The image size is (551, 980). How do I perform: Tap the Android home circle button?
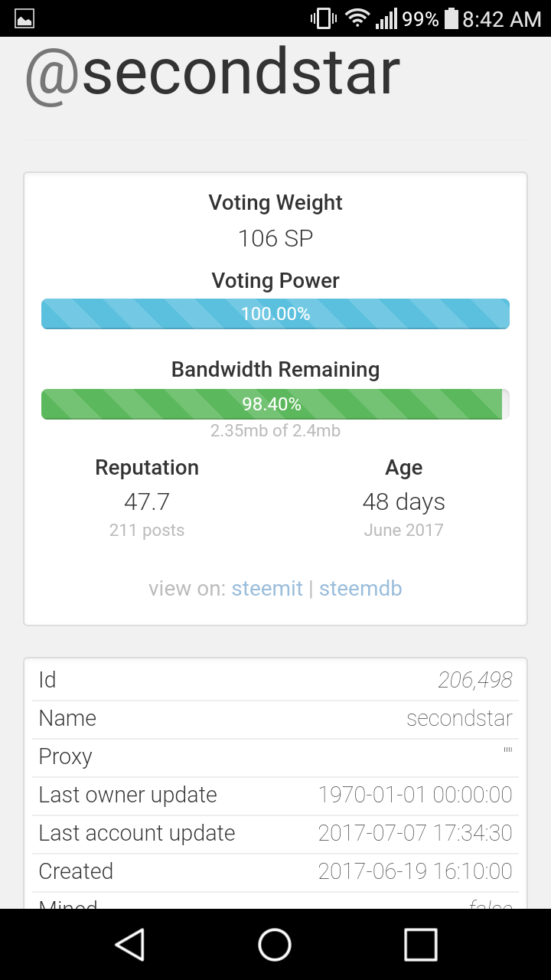coord(275,944)
